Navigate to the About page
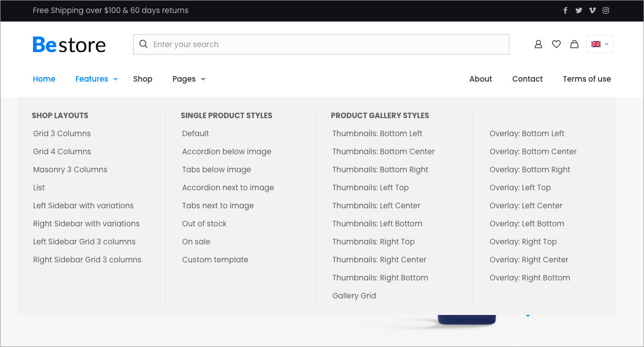Image resolution: width=644 pixels, height=347 pixels. pyautogui.click(x=481, y=79)
